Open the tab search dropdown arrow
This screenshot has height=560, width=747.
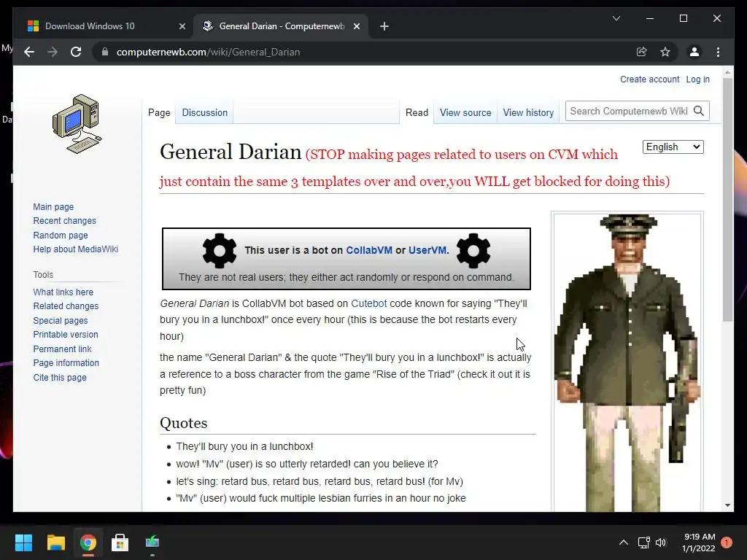point(616,18)
